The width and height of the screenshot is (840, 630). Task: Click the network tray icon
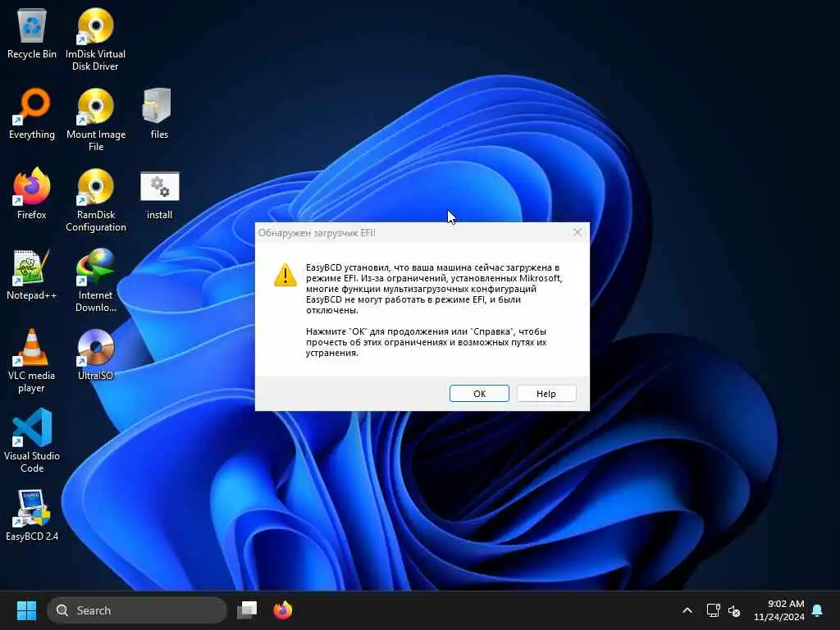(x=713, y=610)
